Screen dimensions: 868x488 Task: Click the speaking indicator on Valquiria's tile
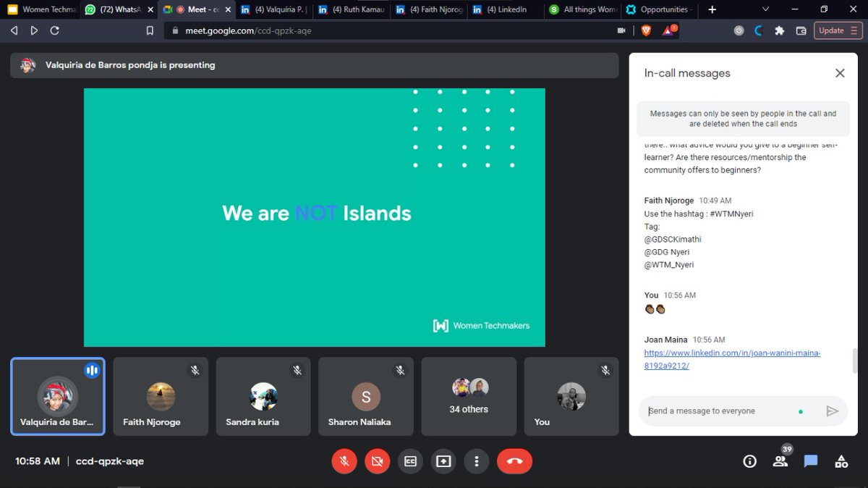pyautogui.click(x=91, y=370)
